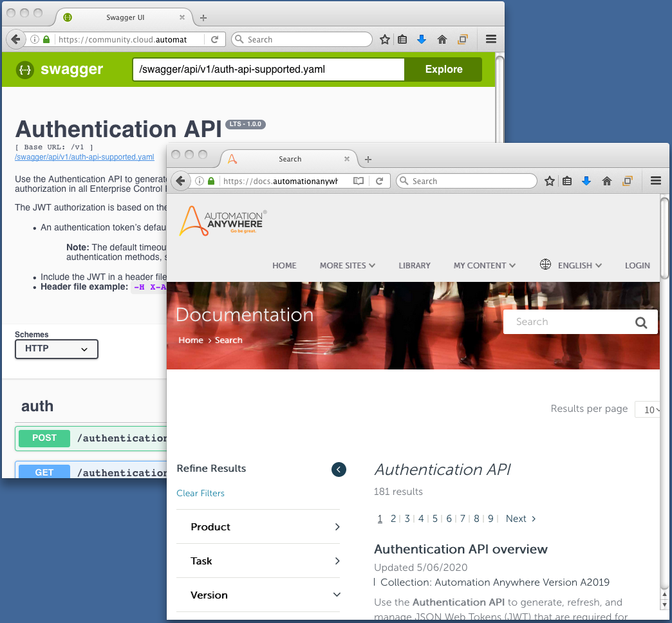Open the Firefox hamburger menu
672x623 pixels.
656,181
